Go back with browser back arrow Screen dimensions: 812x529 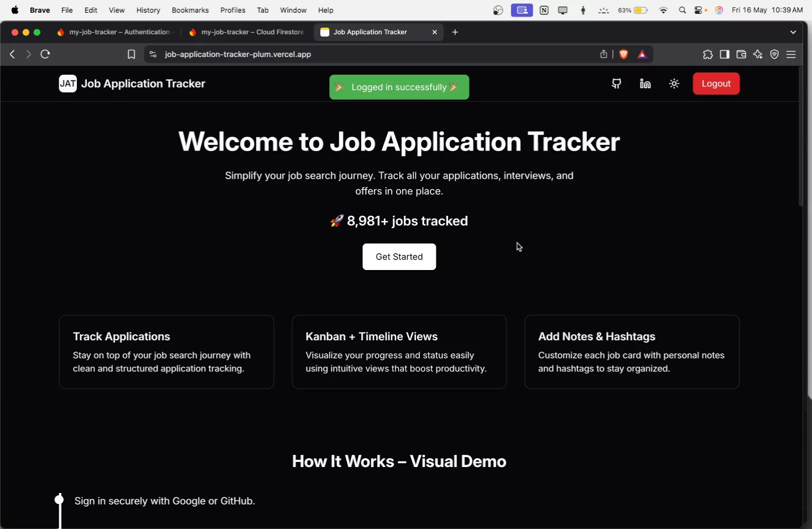pyautogui.click(x=12, y=54)
